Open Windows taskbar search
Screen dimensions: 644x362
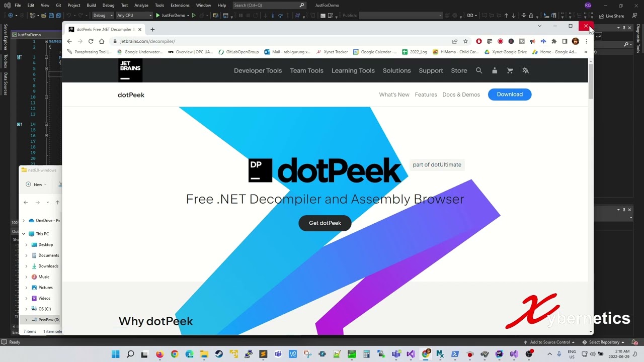coord(130,354)
